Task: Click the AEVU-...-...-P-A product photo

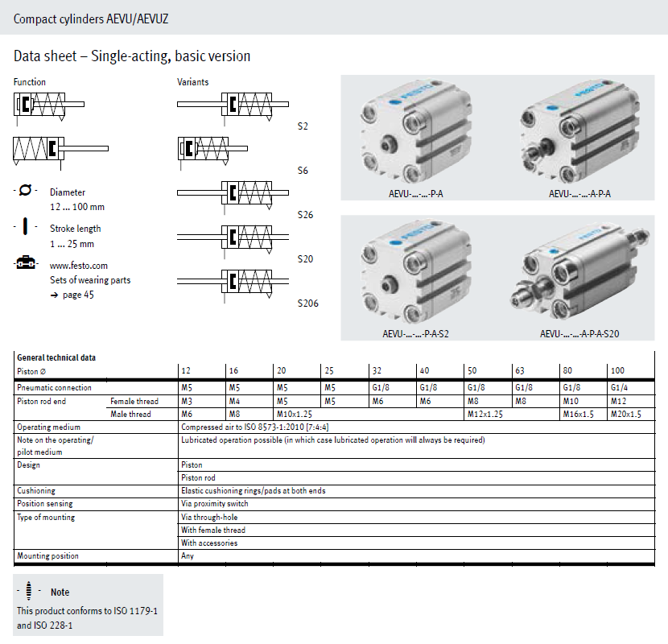Action: point(416,133)
